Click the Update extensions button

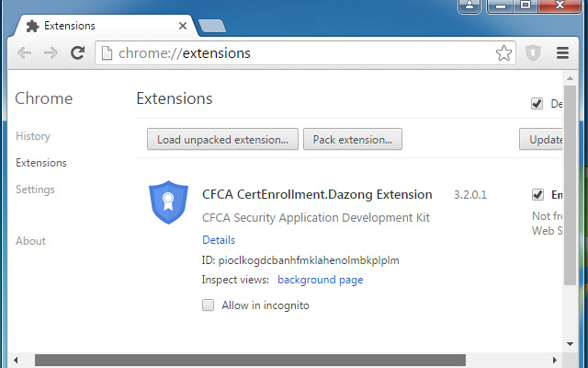(x=541, y=139)
